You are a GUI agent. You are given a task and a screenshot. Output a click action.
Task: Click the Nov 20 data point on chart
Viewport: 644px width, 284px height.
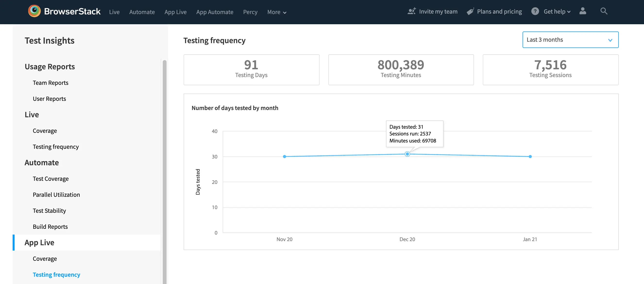[284, 157]
